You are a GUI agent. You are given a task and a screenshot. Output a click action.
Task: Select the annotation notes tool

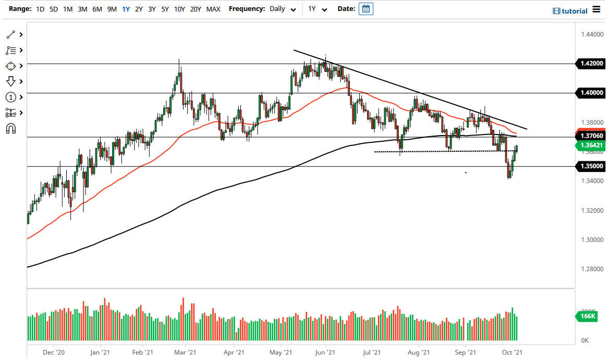click(x=10, y=50)
